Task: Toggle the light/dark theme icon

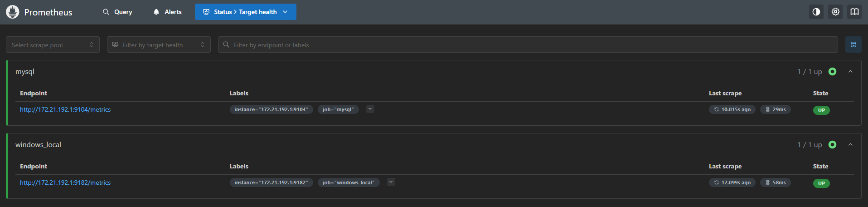Action: point(816,12)
